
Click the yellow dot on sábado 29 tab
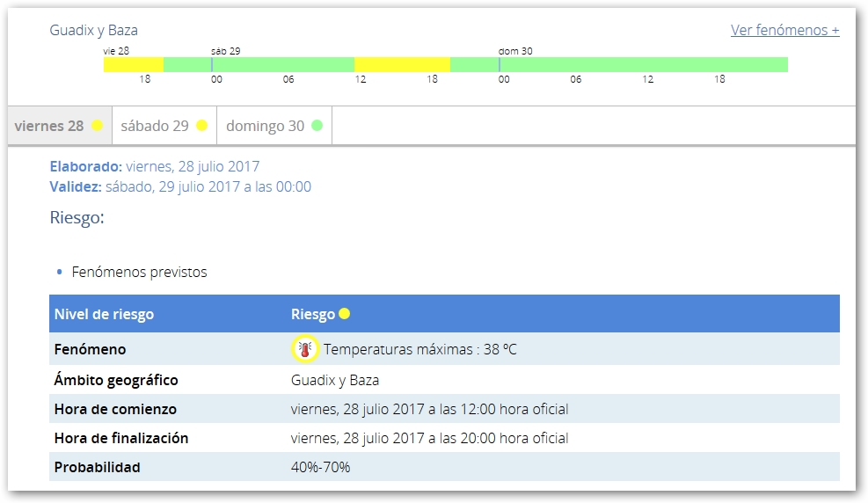pyautogui.click(x=201, y=126)
